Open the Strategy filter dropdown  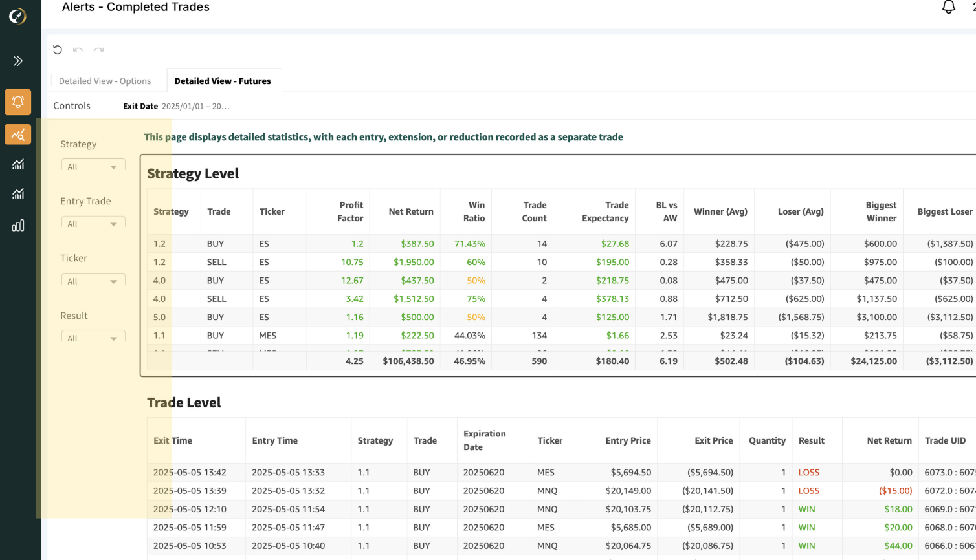click(x=93, y=167)
